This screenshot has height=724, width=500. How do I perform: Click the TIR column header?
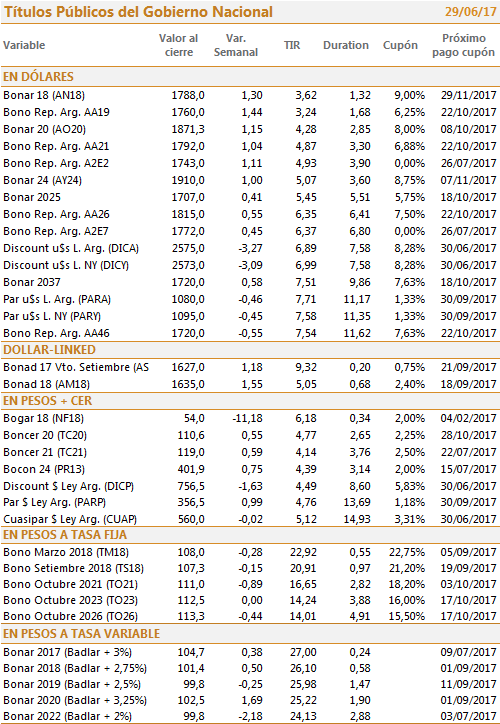(x=292, y=45)
